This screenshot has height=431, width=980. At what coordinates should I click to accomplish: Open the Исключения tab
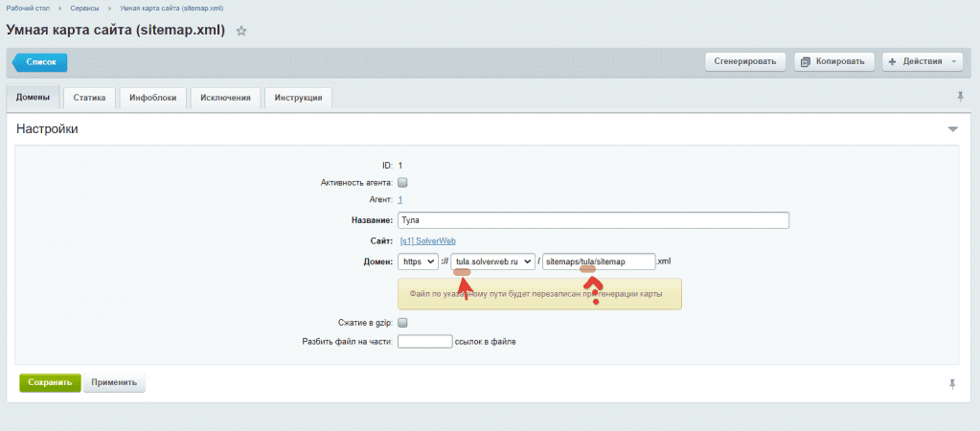[225, 98]
